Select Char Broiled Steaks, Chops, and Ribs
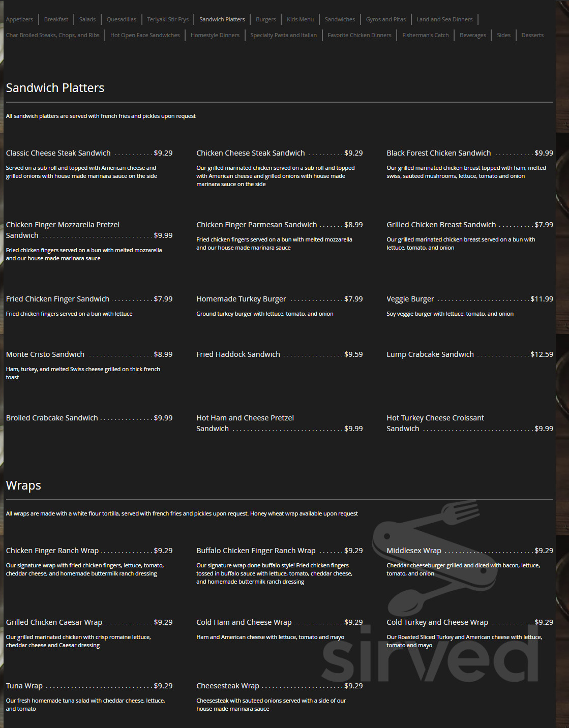 coord(53,35)
